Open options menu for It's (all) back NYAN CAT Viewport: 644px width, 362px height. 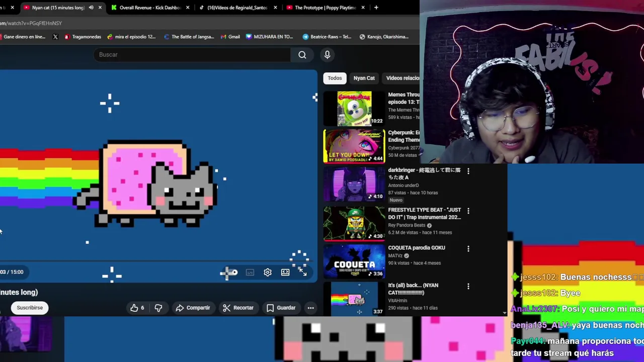pos(468,286)
